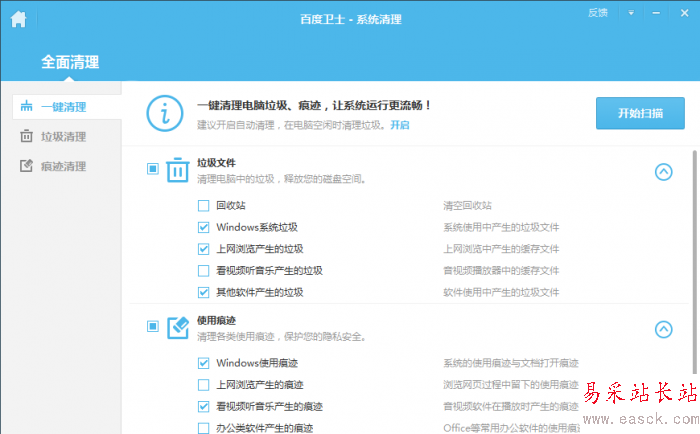Open 痕迹清理 in the sidebar

click(63, 167)
